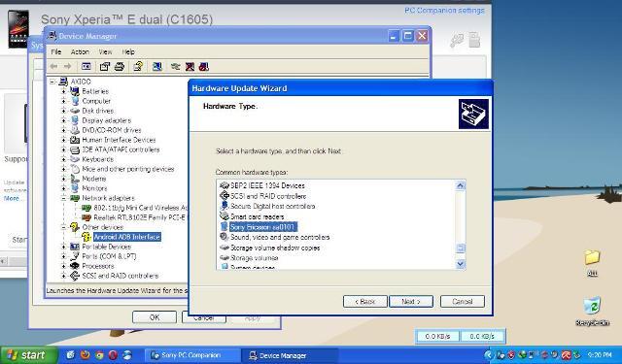Click Back in Hardware Update Wizard
Image resolution: width=622 pixels, height=364 pixels.
(365, 302)
